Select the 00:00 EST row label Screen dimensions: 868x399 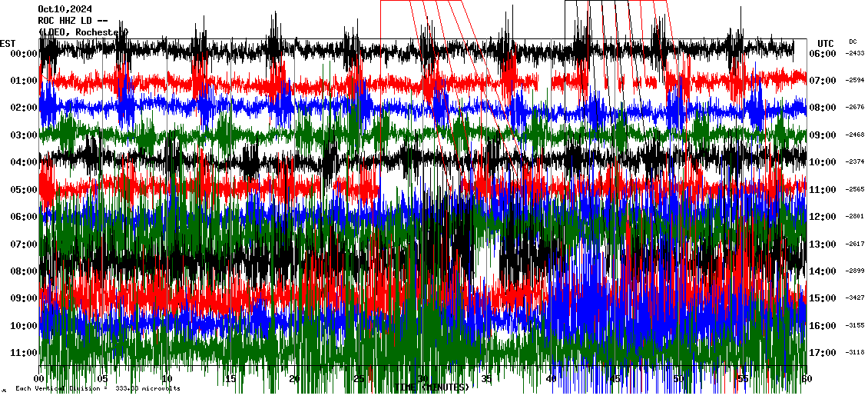[x=25, y=54]
